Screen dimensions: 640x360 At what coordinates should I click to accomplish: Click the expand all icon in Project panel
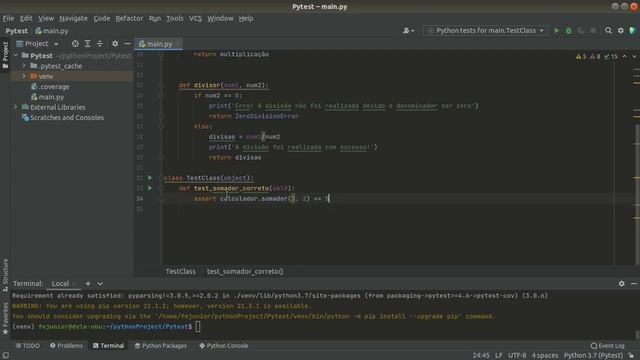pyautogui.click(x=87, y=44)
